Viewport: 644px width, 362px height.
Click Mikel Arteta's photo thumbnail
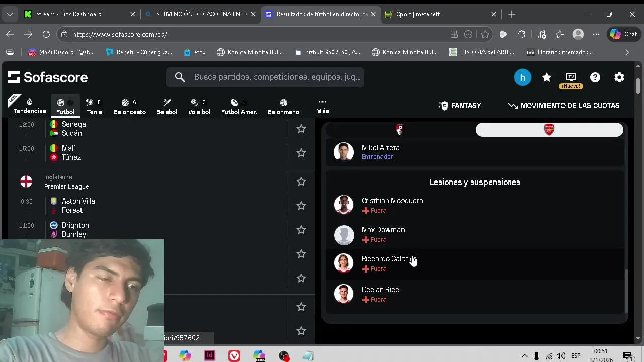[344, 152]
